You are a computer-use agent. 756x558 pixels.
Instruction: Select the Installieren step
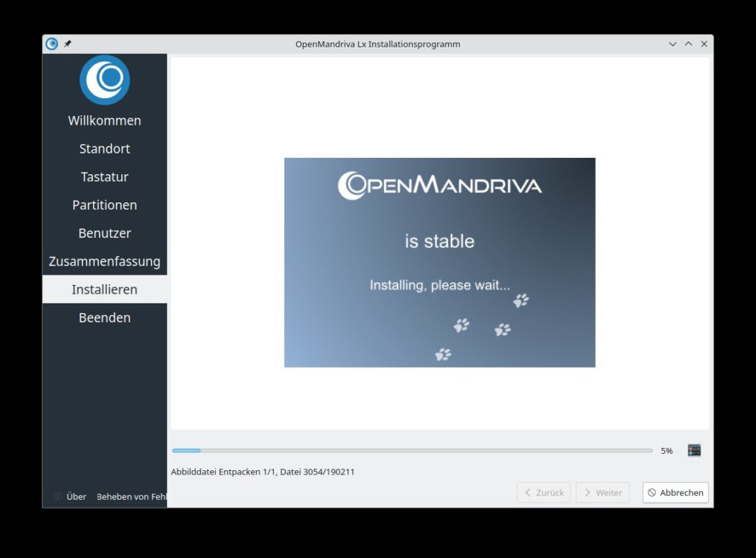tap(105, 289)
